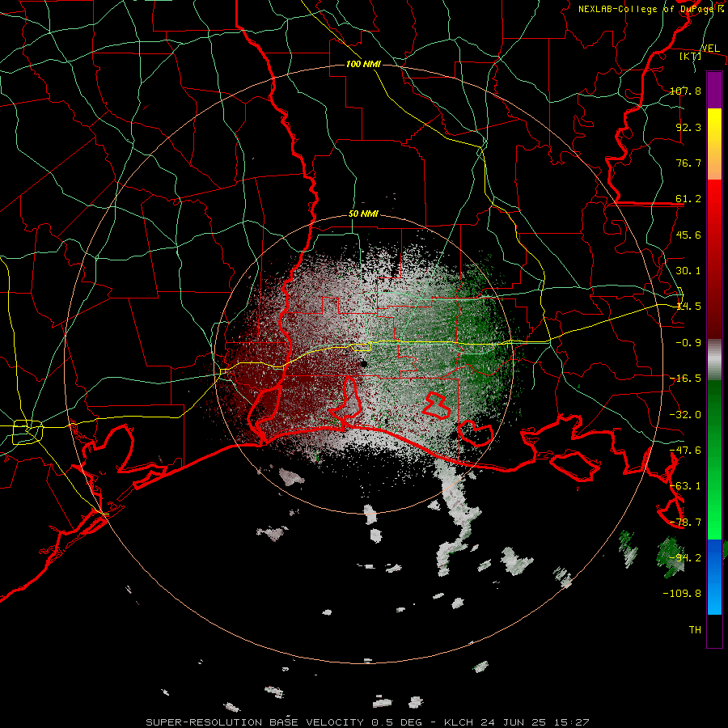
Task: Click the -94.2 value on velocity scale
Action: tap(685, 558)
